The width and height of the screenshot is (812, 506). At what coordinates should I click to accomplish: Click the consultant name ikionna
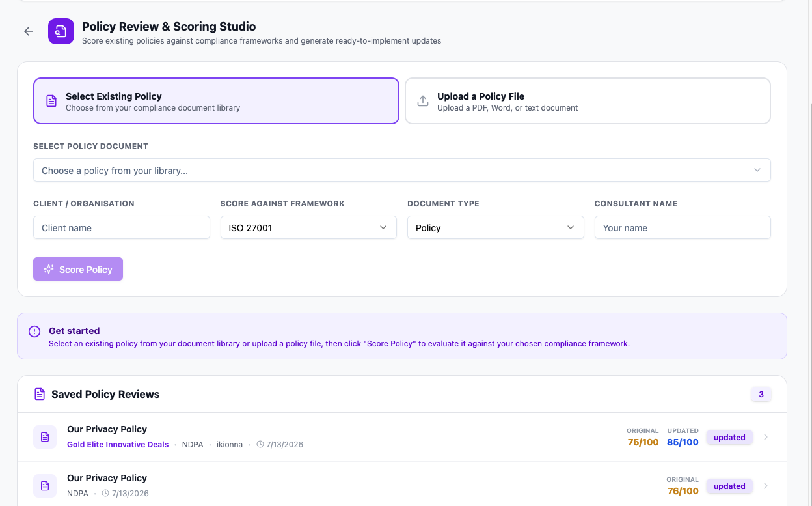[230, 445]
